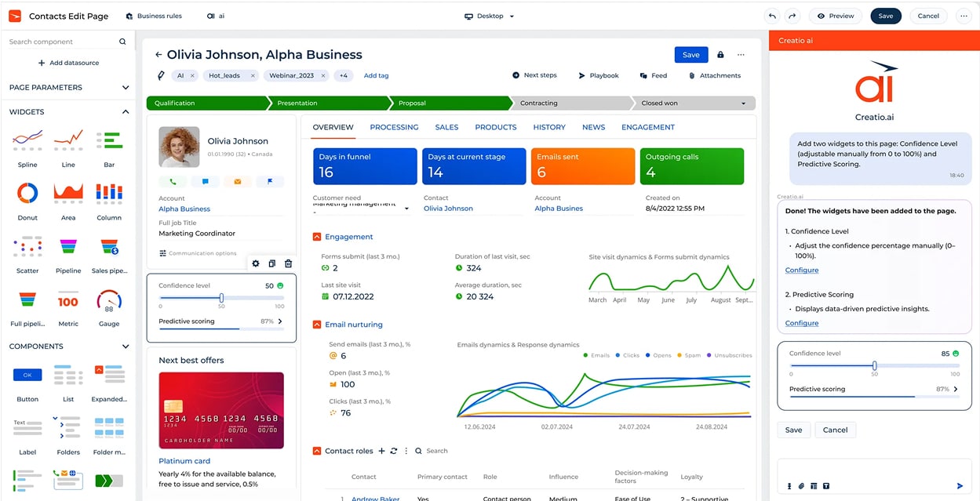Switch to the PROCESSING tab
The image size is (980, 501).
pyautogui.click(x=394, y=127)
